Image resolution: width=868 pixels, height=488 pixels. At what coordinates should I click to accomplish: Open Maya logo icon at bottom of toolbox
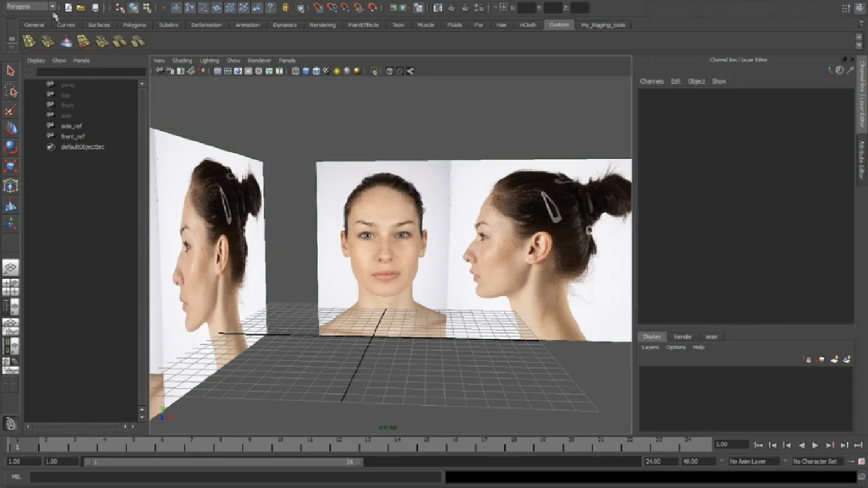[10, 423]
